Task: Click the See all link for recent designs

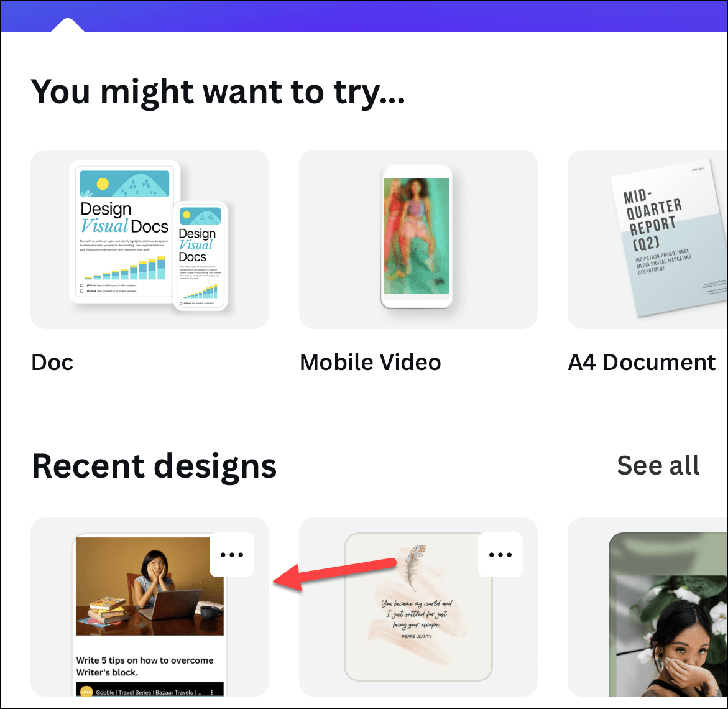Action: tap(658, 465)
